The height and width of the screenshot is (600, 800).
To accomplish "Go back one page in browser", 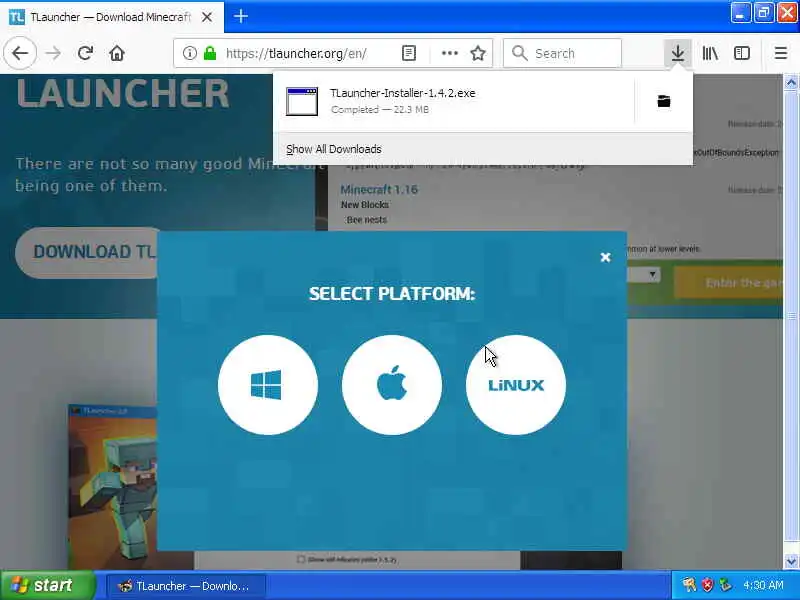I will coord(20,53).
